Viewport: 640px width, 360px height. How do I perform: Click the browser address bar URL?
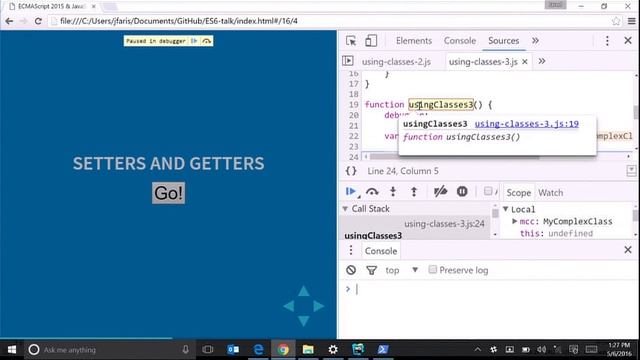pyautogui.click(x=179, y=21)
